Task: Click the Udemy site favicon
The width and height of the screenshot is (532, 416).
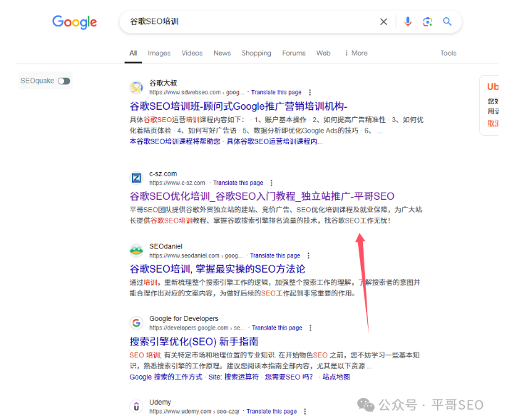Action: pos(136,407)
